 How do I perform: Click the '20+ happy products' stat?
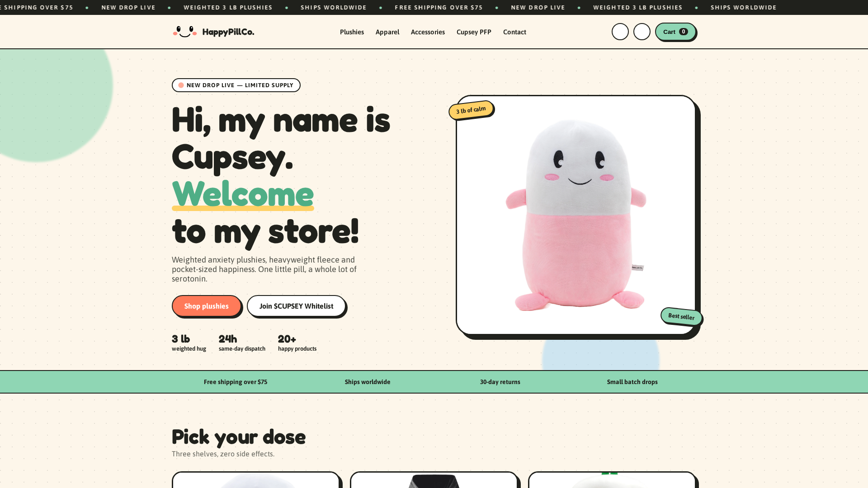click(x=297, y=343)
